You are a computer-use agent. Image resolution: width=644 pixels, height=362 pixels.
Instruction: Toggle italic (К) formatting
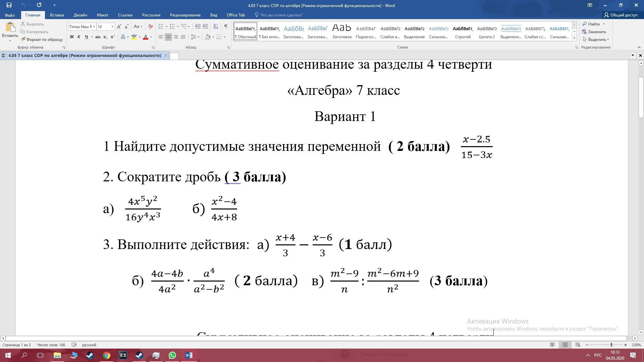point(79,37)
